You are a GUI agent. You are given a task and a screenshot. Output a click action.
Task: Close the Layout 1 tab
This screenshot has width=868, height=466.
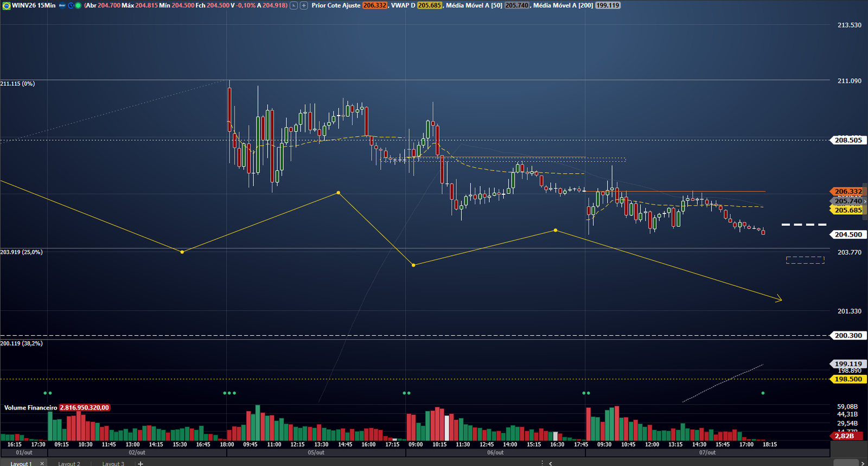click(x=42, y=463)
